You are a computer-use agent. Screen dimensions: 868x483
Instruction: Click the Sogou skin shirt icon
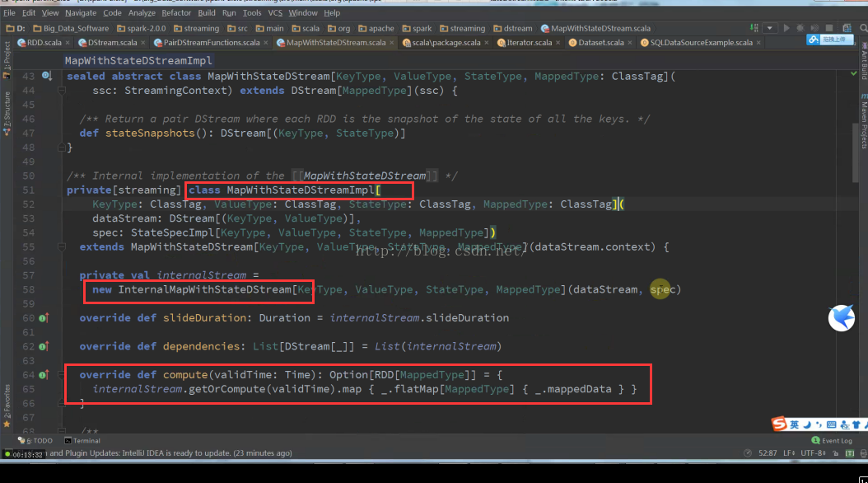click(x=856, y=424)
